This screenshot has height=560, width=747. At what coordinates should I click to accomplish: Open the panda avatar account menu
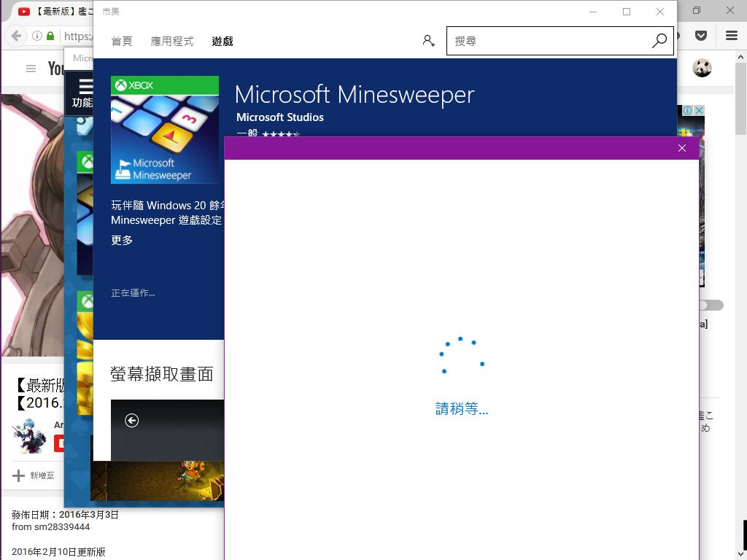click(702, 68)
